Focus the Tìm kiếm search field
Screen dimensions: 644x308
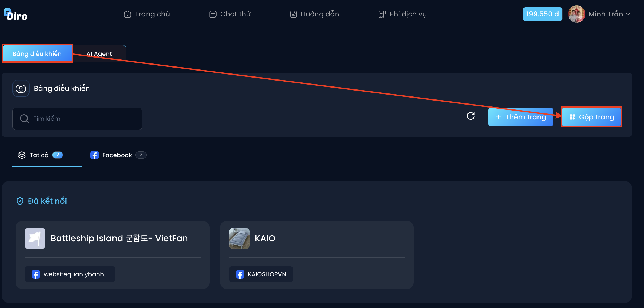tap(77, 119)
